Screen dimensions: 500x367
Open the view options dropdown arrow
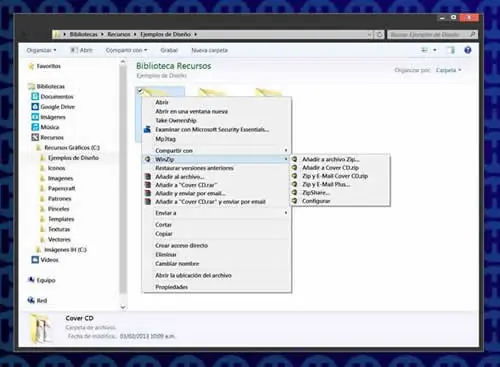[435, 50]
